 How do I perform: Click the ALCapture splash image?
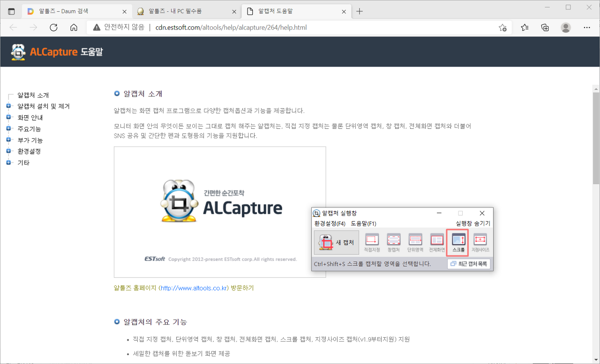[x=220, y=212]
